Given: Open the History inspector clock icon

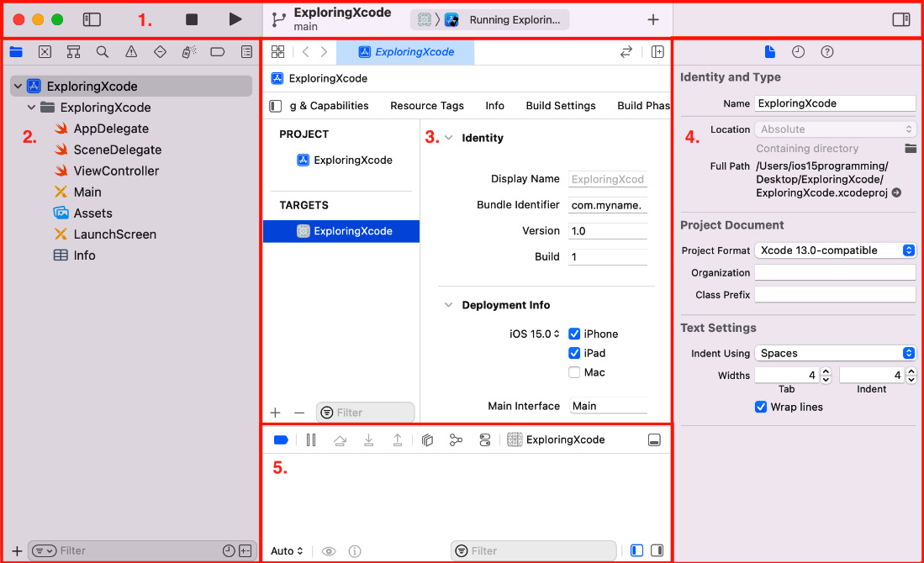Looking at the screenshot, I should coord(799,52).
